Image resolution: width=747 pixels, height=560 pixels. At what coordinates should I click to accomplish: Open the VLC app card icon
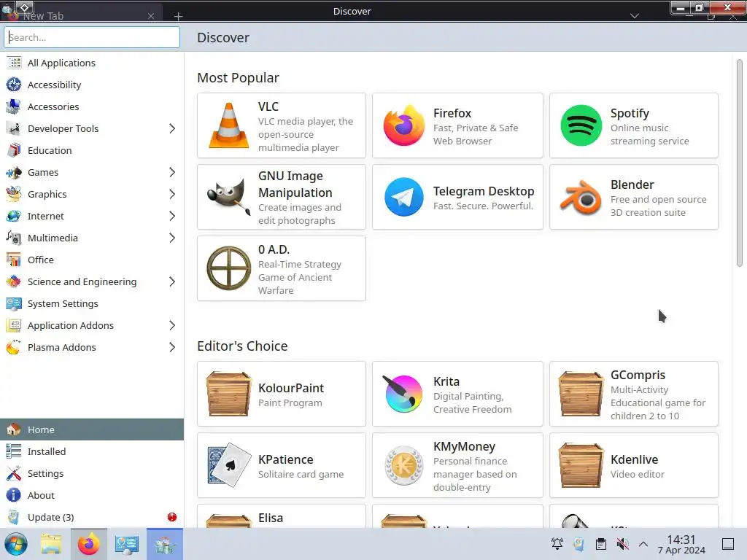[x=228, y=125]
